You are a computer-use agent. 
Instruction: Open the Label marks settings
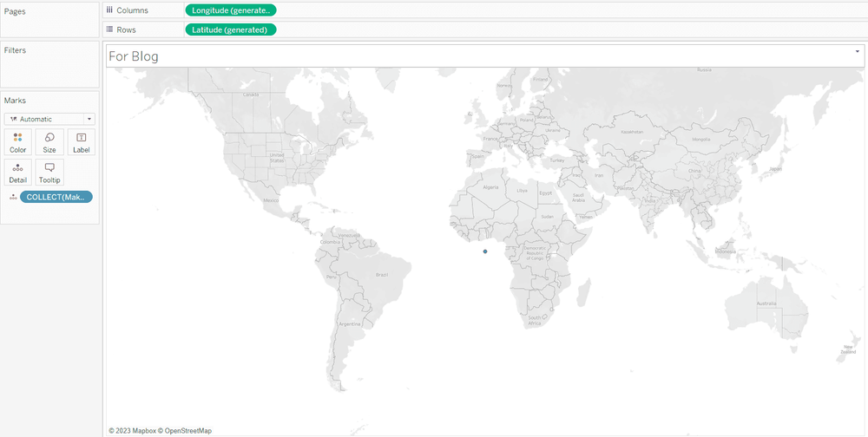81,142
